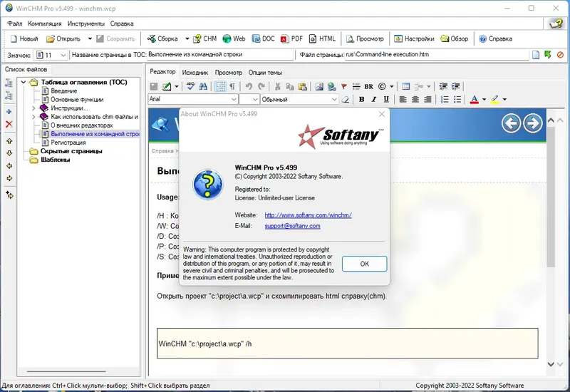The width and height of the screenshot is (570, 392).
Task: Click the Новый toolbar button
Action: click(24, 38)
